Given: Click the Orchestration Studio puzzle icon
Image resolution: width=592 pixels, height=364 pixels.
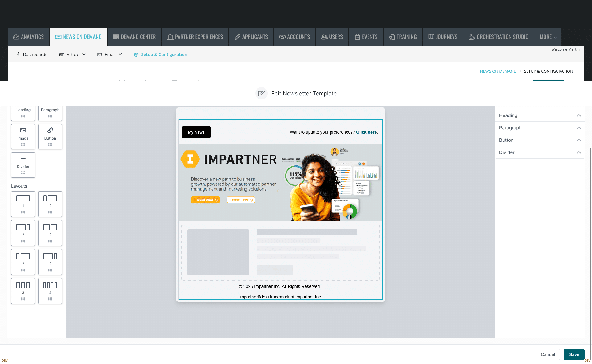Looking at the screenshot, I should coord(472,37).
